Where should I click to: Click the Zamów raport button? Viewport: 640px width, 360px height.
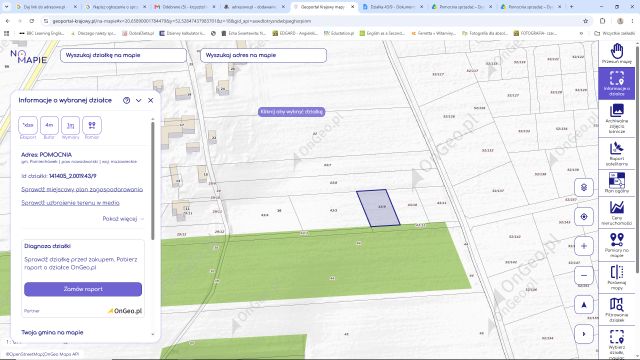point(83,289)
